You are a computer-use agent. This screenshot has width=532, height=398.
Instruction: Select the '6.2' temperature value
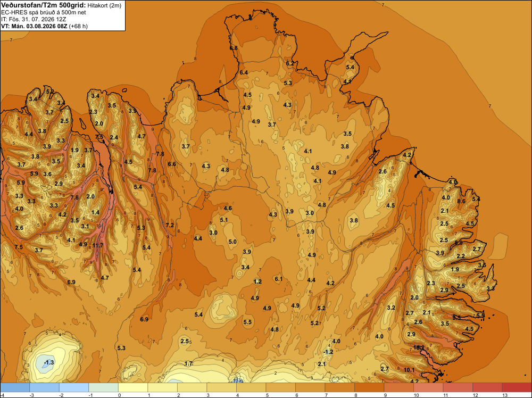(290, 63)
